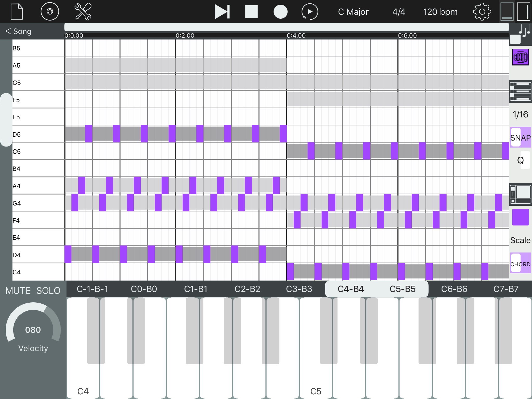The image size is (532, 399).
Task: Select the C-1-B-1 octave range tab
Action: pyautogui.click(x=92, y=289)
